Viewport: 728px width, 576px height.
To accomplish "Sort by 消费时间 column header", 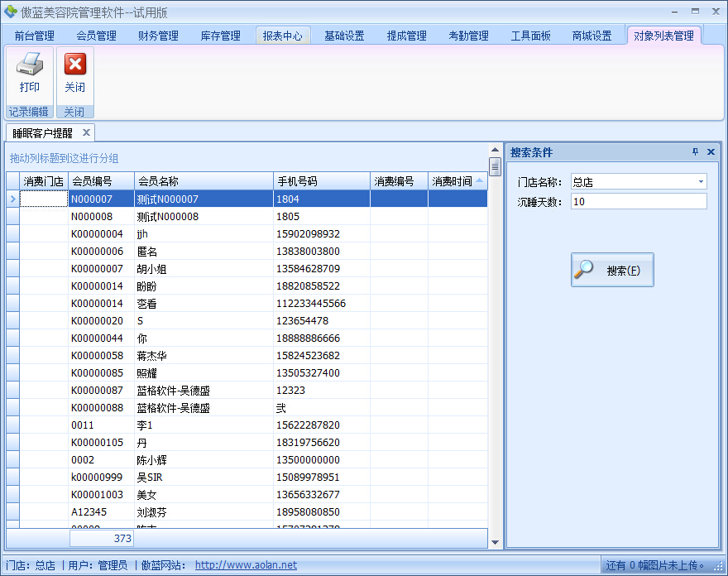I will click(452, 181).
